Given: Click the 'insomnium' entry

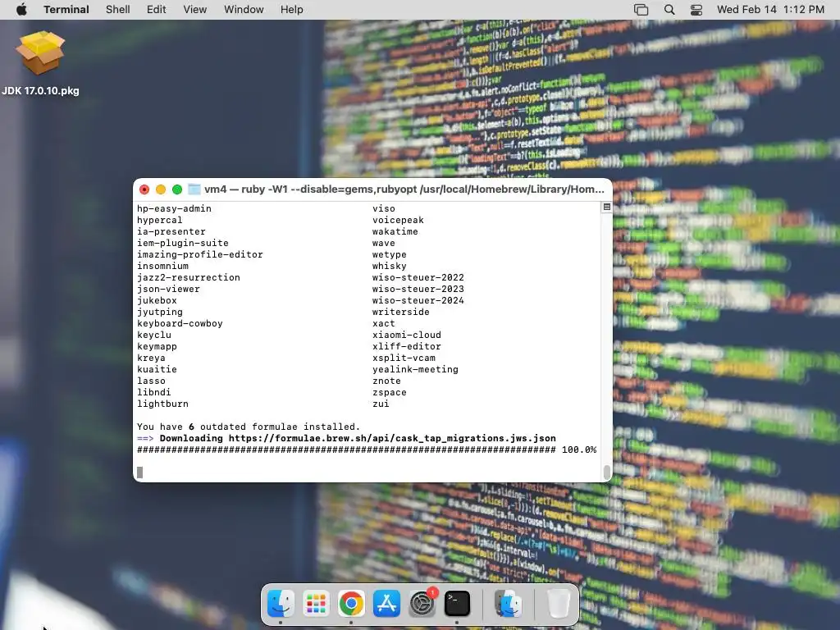Looking at the screenshot, I should coord(163,267).
